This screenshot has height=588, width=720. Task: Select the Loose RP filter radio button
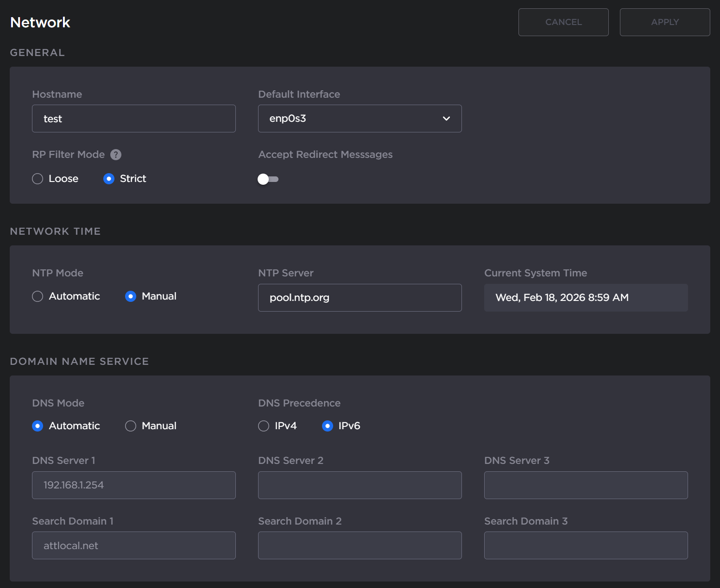tap(38, 179)
